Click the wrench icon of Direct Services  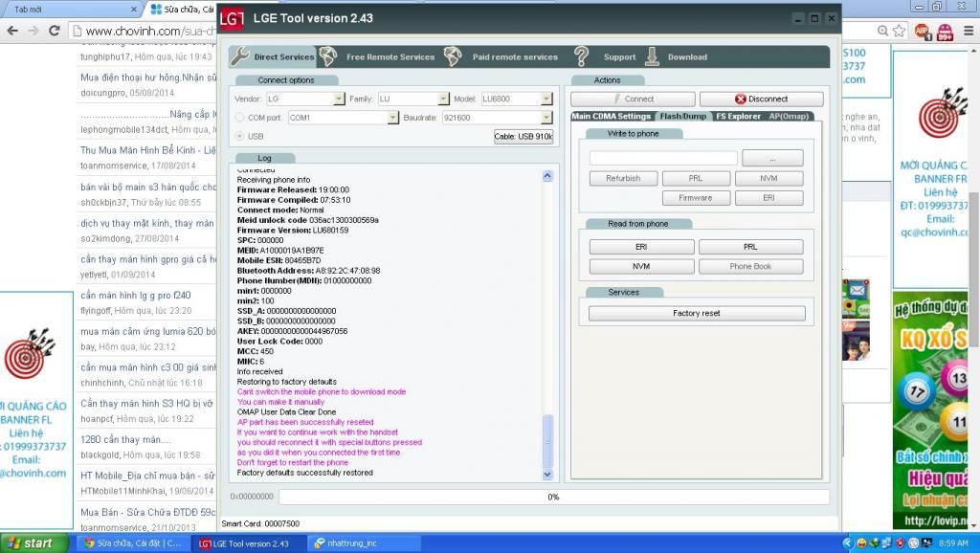[x=239, y=56]
